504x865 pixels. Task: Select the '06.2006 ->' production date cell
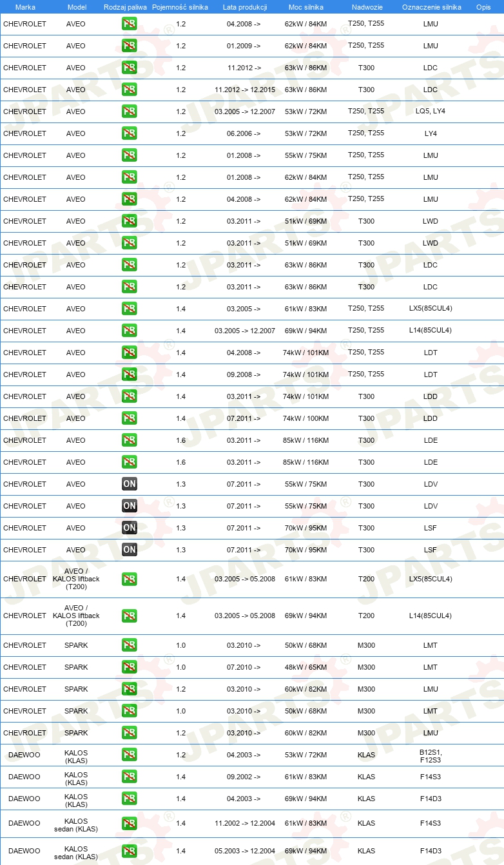click(244, 133)
